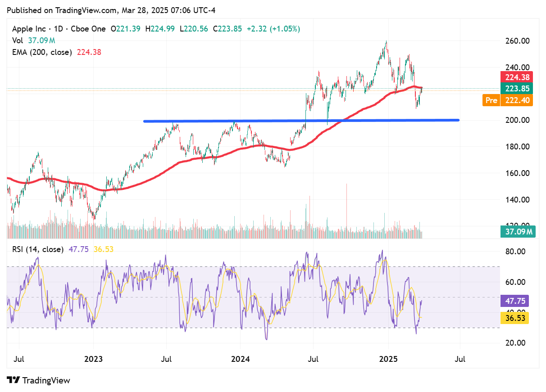Click the EMA legend value 224.38
Screen dimensions: 546x392
[x=89, y=52]
